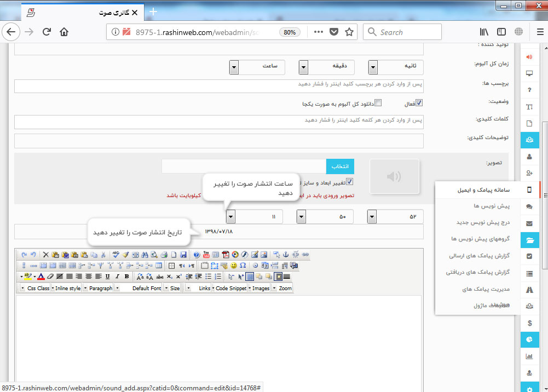This screenshot has width=548, height=392.
Task: Check the دانلود کل آلبوم به صورت یکجا box
Action: click(x=378, y=103)
